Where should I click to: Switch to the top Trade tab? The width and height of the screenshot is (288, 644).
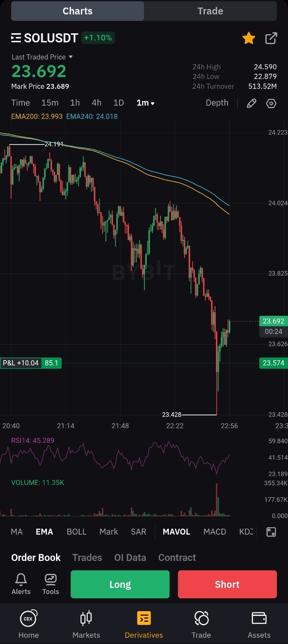[x=210, y=11]
